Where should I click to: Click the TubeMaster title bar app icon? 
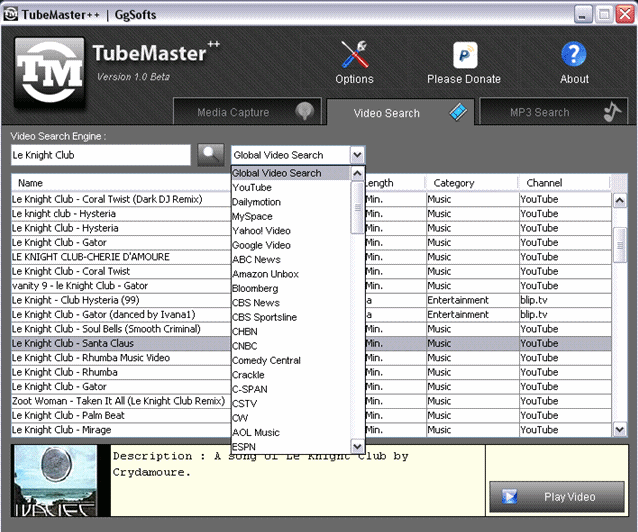pyautogui.click(x=10, y=14)
